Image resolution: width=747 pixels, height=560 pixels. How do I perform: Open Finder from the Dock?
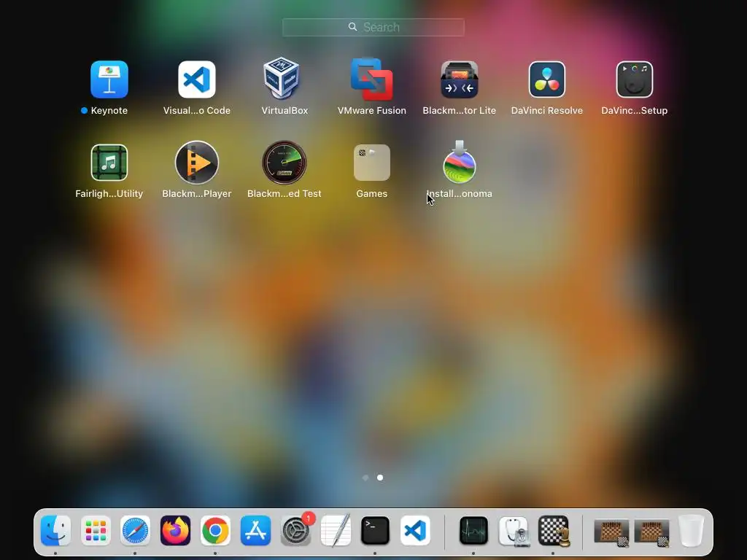tap(55, 530)
